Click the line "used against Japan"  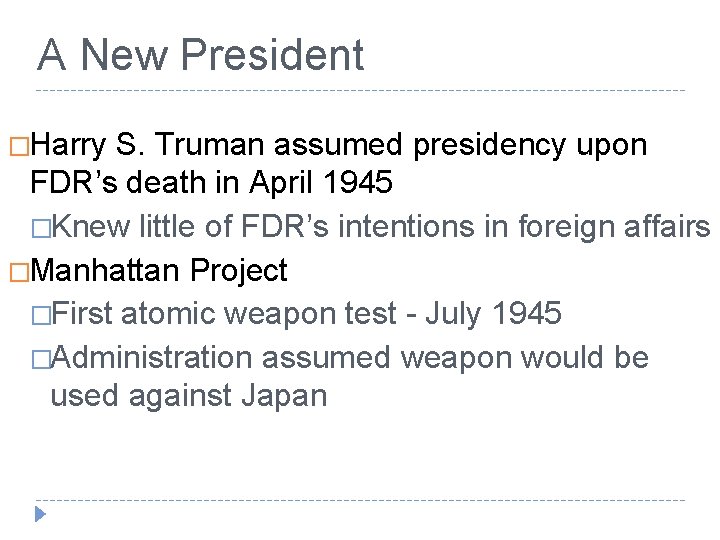pos(189,396)
